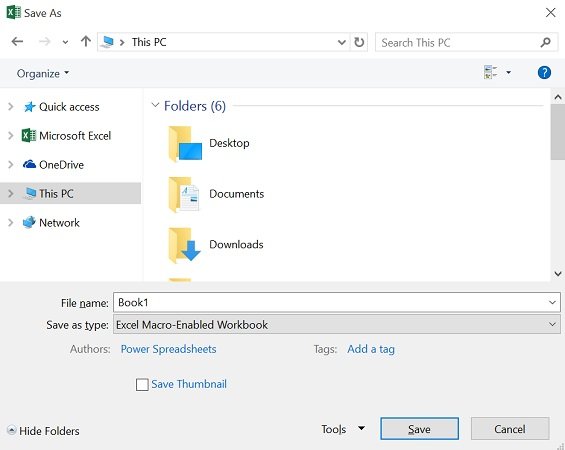Click the vertical scrollbar down arrow
Screen dimensions: 565x450
point(558,274)
